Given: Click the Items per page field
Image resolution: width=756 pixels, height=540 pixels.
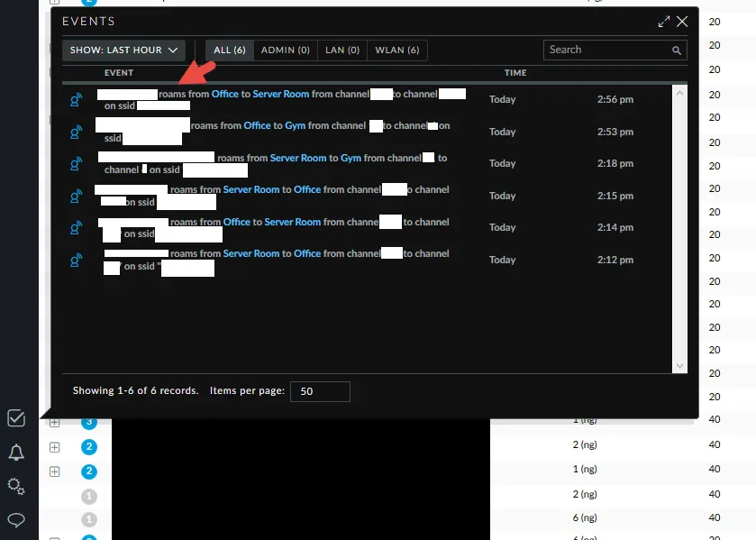Looking at the screenshot, I should pyautogui.click(x=320, y=391).
